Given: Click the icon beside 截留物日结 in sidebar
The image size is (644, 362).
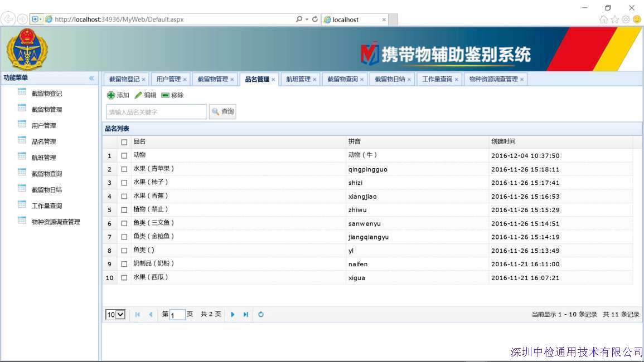Looking at the screenshot, I should [22, 188].
